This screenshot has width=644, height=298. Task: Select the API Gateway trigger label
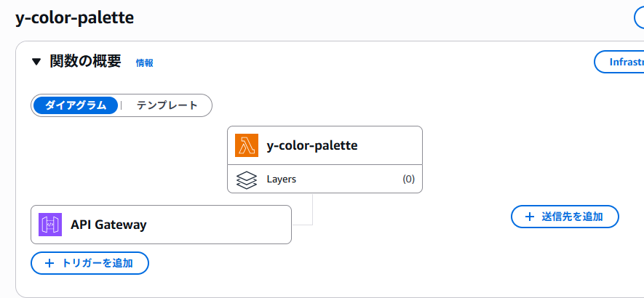108,225
